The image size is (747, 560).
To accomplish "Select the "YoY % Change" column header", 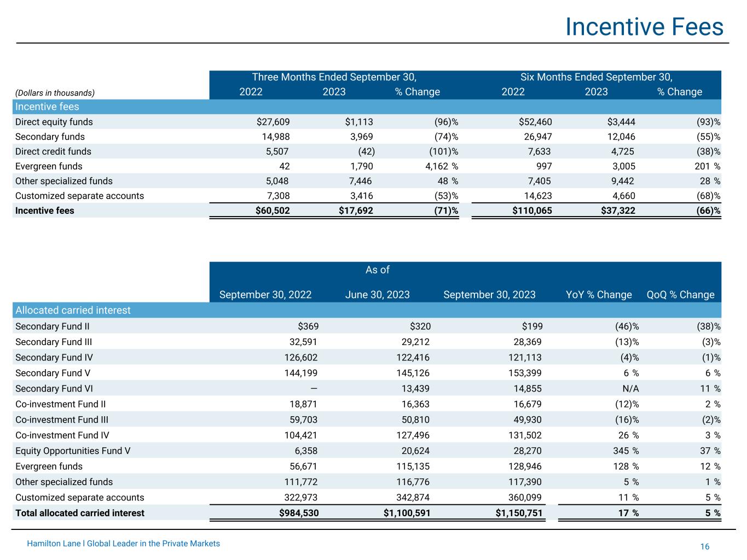I will [598, 295].
